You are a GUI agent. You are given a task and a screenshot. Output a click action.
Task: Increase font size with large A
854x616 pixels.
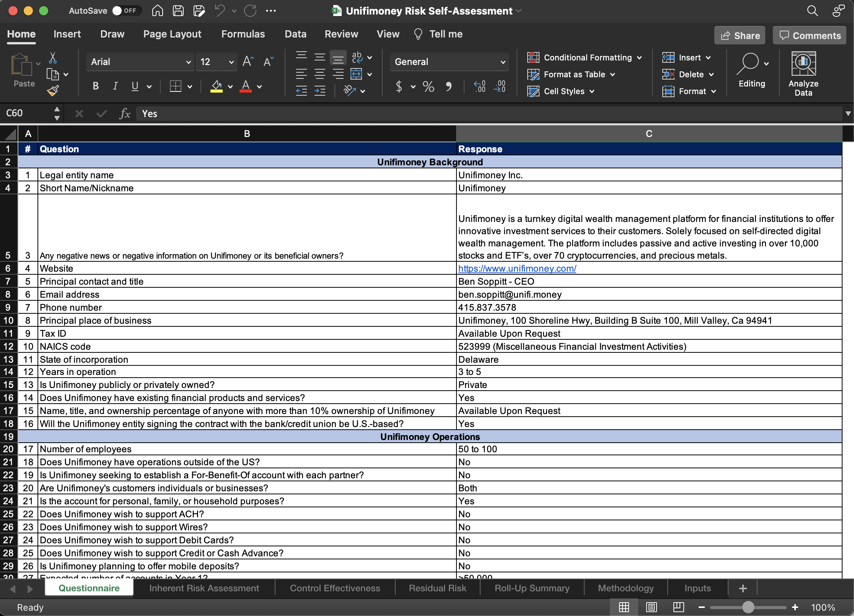pyautogui.click(x=248, y=62)
